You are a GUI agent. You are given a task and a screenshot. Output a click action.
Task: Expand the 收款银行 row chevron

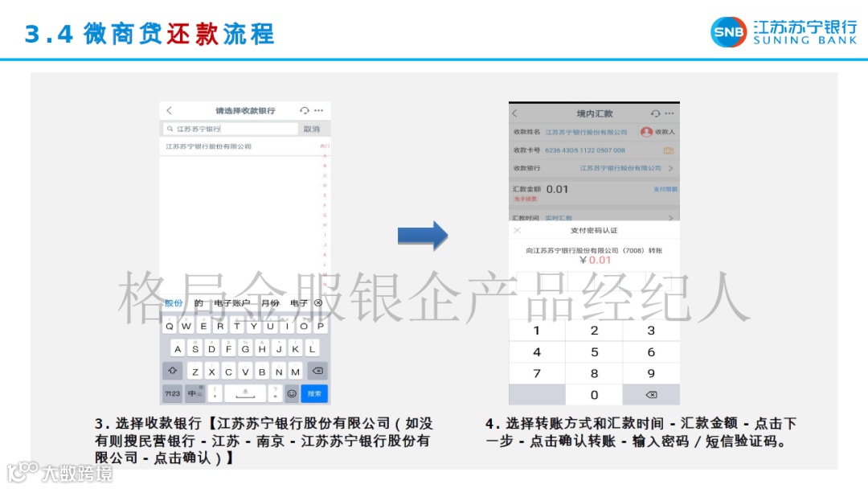tap(671, 168)
